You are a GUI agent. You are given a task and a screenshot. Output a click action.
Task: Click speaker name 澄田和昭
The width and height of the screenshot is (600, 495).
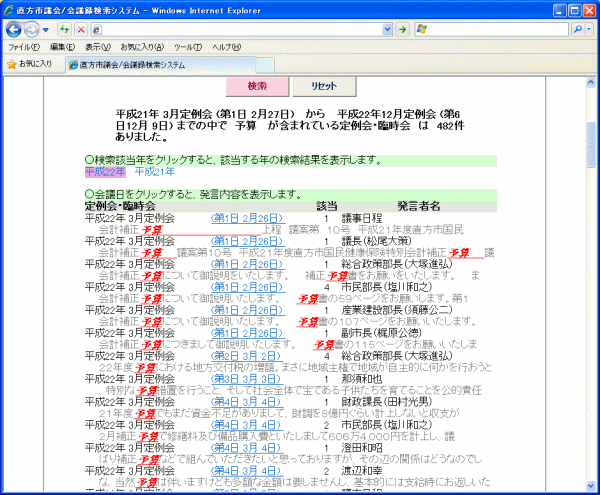click(362, 448)
